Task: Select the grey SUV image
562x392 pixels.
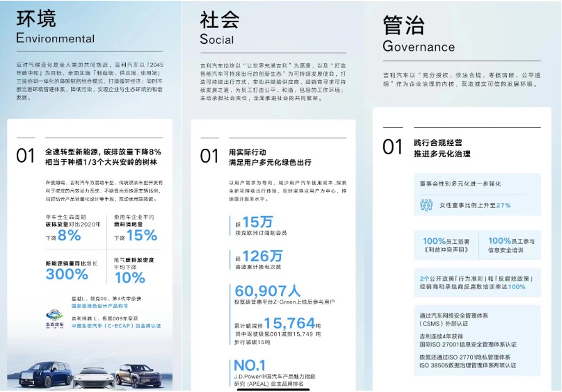Action: (138, 376)
